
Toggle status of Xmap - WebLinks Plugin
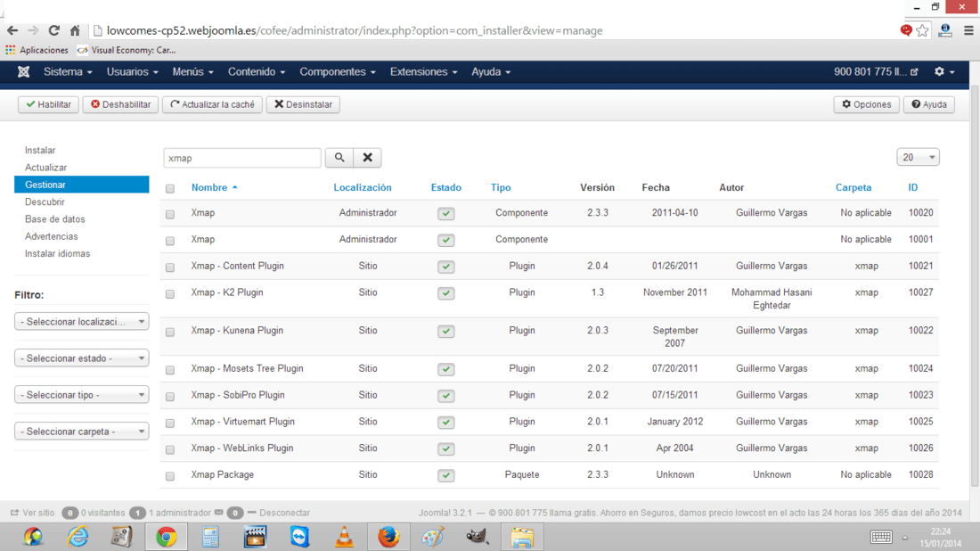click(445, 448)
